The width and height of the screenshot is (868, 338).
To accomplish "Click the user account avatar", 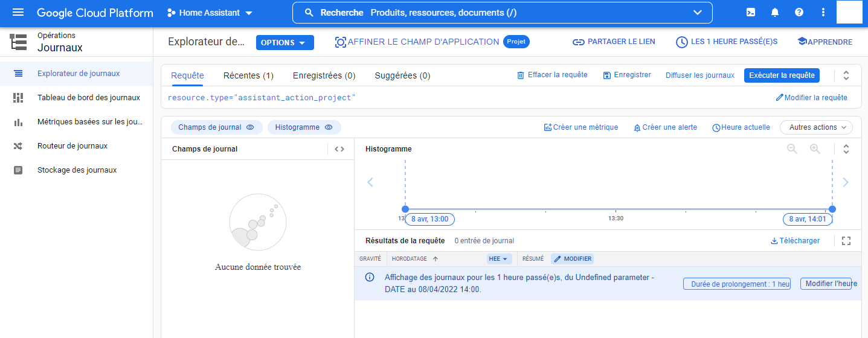I will 849,13.
